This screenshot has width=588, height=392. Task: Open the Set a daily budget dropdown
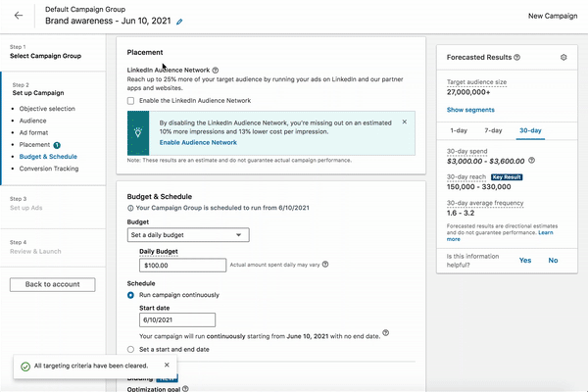[x=188, y=235]
